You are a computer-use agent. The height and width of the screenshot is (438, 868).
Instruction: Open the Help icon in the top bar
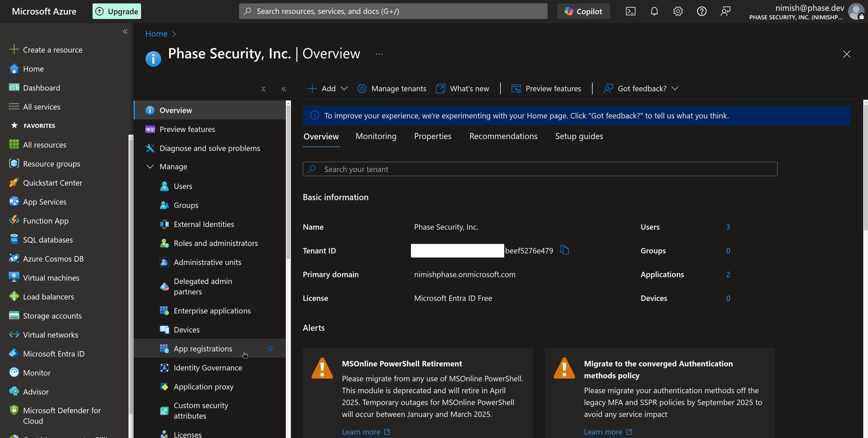pyautogui.click(x=702, y=11)
